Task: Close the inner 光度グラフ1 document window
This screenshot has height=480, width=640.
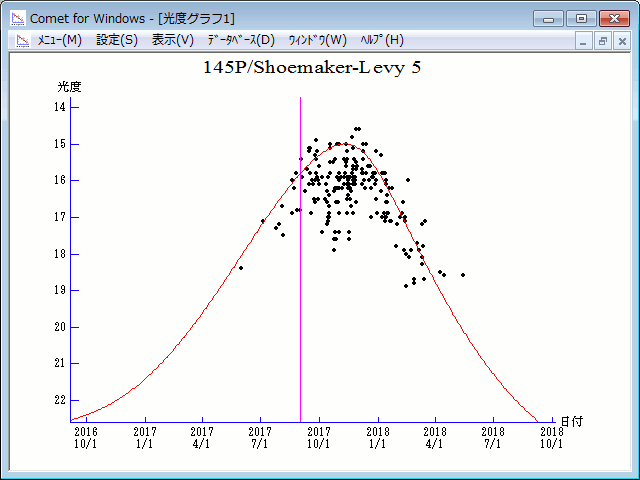Action: [622, 41]
